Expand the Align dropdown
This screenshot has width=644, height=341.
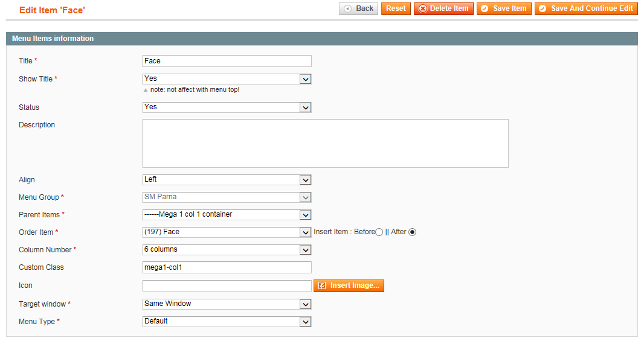point(227,180)
